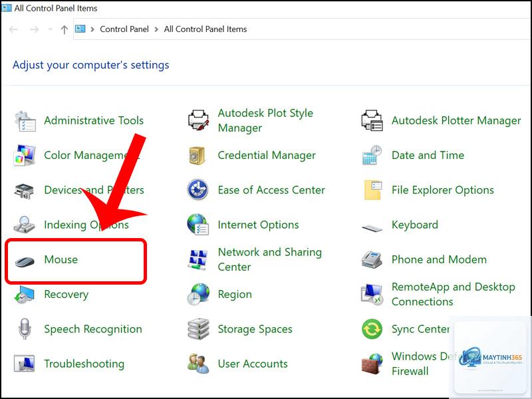The image size is (532, 399).
Task: Click the Color Management icon
Action: click(x=24, y=156)
